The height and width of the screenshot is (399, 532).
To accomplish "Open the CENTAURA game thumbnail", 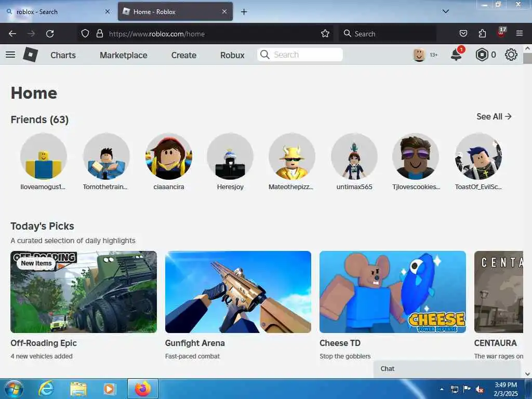I will point(498,292).
